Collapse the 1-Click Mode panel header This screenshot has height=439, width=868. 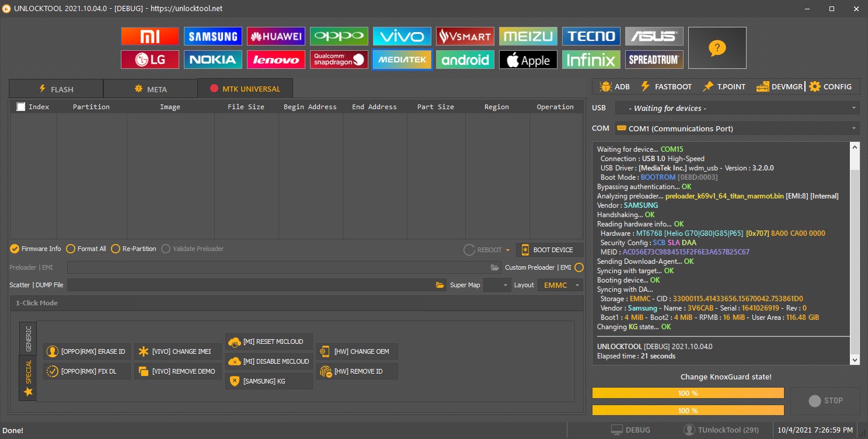(297, 303)
